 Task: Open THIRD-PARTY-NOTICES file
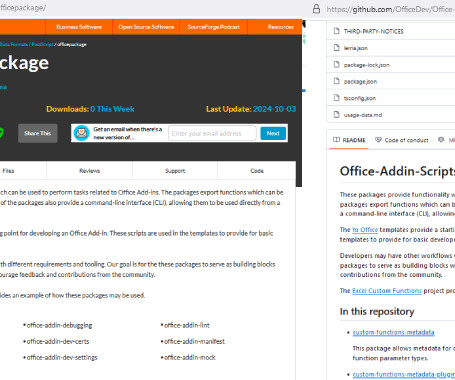point(373,31)
